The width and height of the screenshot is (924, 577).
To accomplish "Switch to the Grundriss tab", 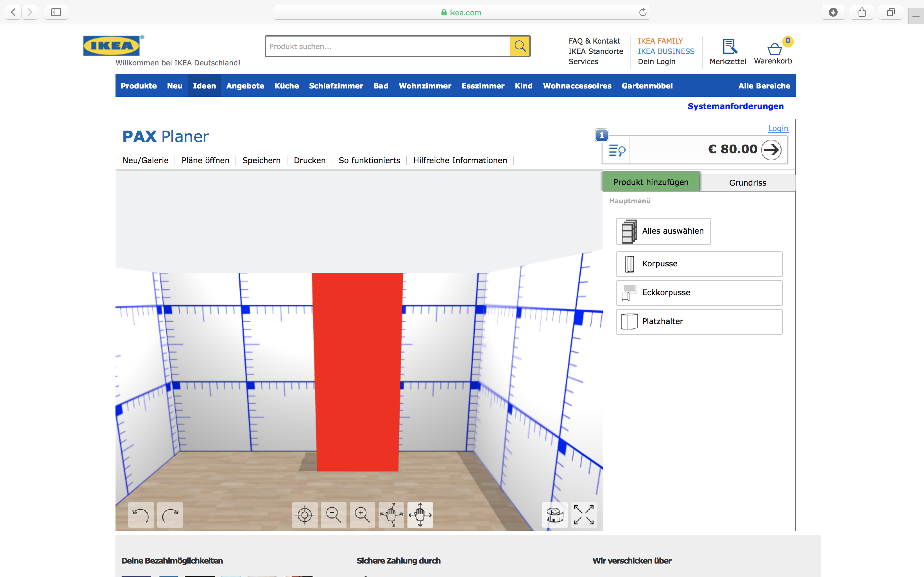I will click(747, 183).
